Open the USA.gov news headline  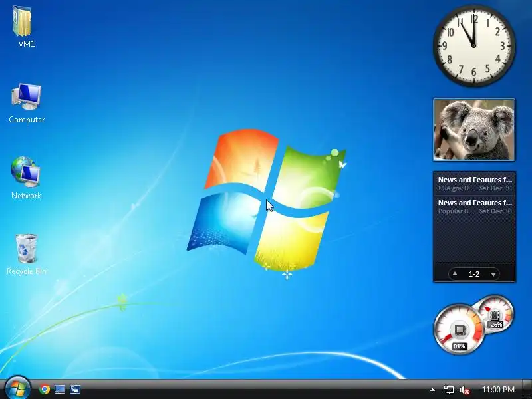pos(475,184)
